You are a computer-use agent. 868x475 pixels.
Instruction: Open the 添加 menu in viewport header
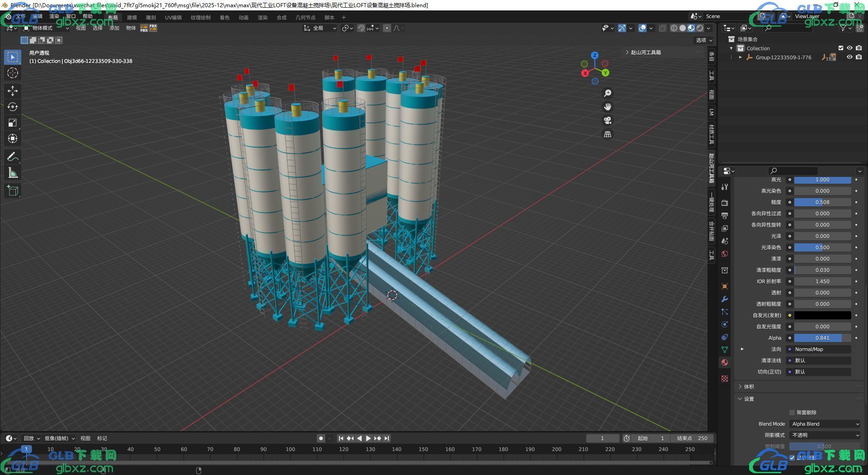tap(114, 28)
